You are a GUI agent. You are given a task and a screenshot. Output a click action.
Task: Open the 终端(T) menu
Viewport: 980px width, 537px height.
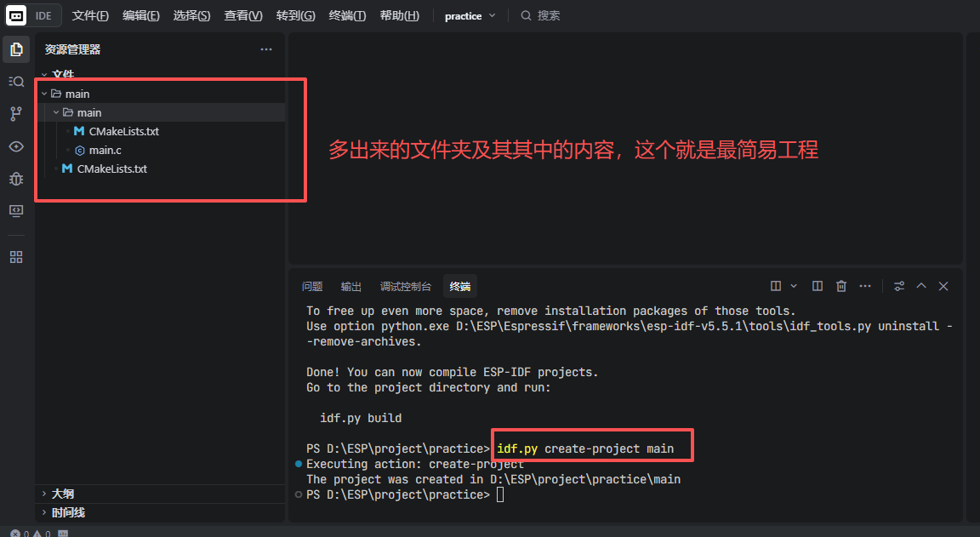point(347,15)
